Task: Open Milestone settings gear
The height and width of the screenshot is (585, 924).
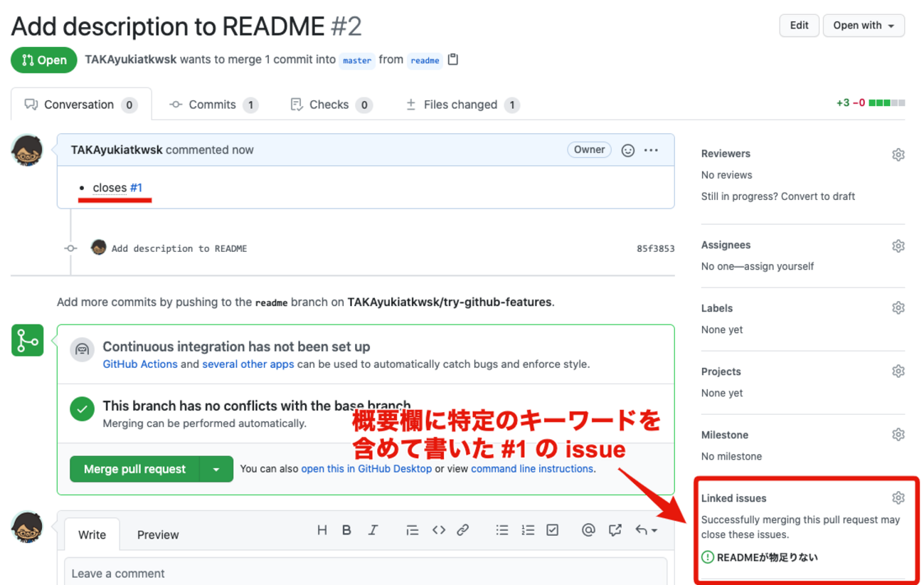Action: click(x=898, y=435)
